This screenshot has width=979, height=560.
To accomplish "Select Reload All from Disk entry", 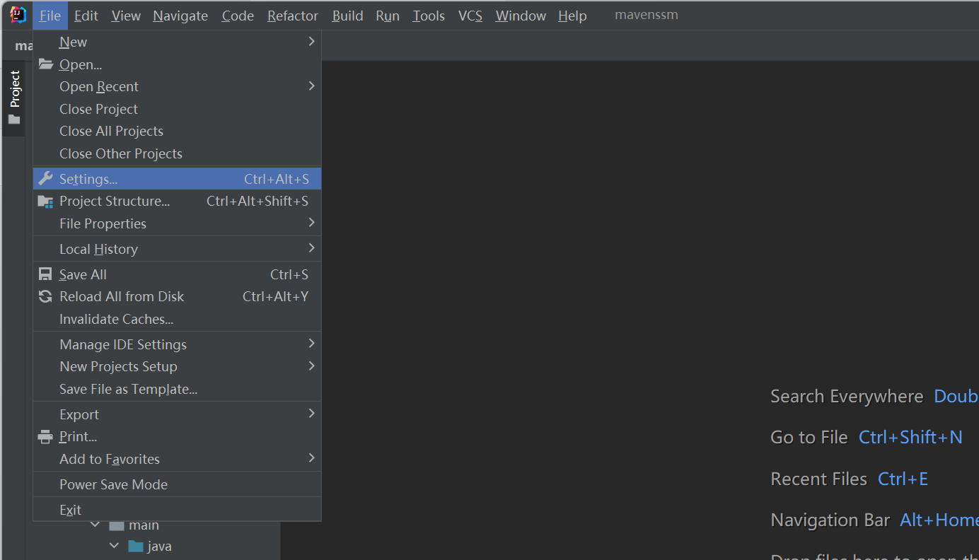I will [177, 296].
